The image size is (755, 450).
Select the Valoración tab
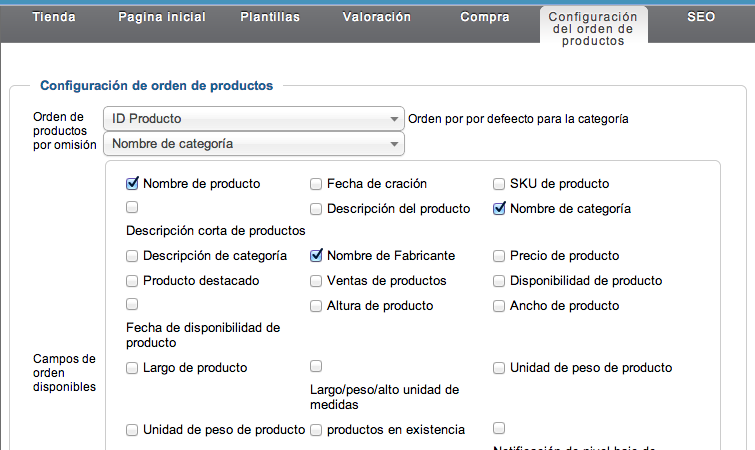coord(377,17)
